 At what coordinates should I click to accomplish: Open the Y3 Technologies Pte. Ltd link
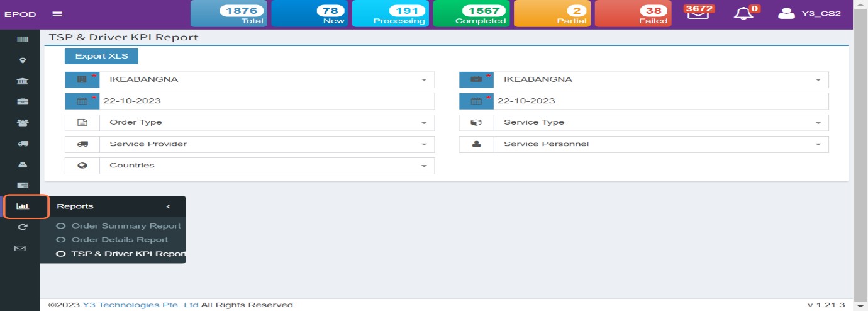pos(140,305)
